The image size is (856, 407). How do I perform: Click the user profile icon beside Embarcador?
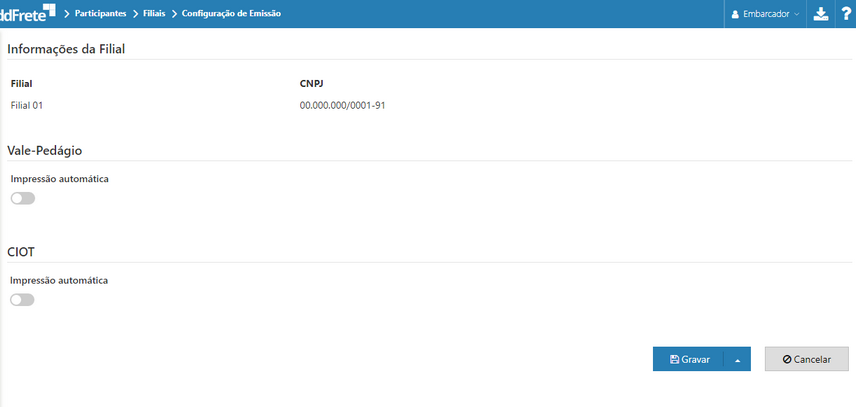coord(735,14)
